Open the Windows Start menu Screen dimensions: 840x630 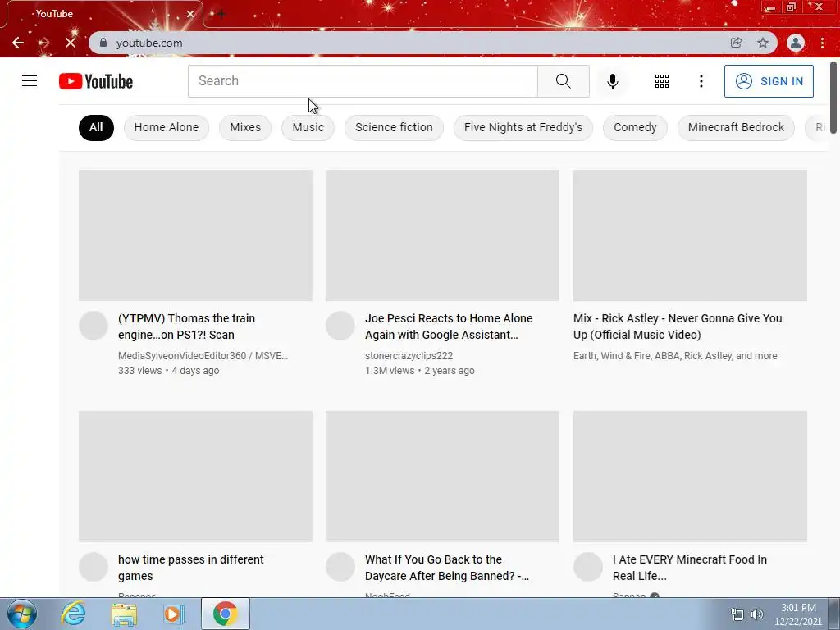point(22,614)
